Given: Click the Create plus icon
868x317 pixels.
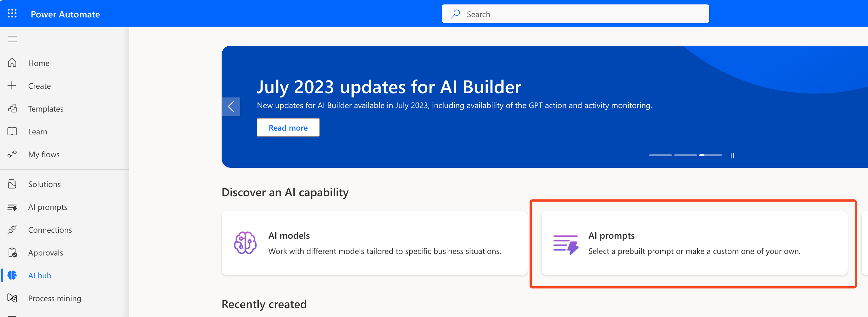Looking at the screenshot, I should pos(12,86).
